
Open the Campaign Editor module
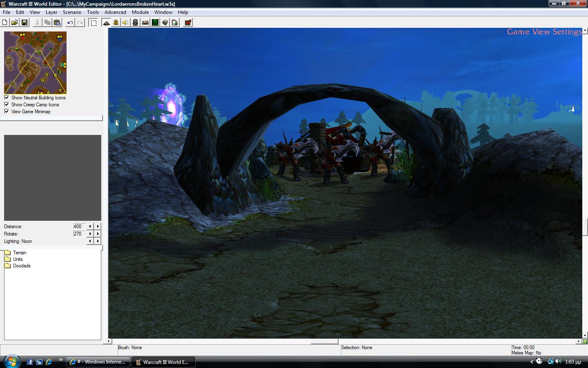(145, 22)
